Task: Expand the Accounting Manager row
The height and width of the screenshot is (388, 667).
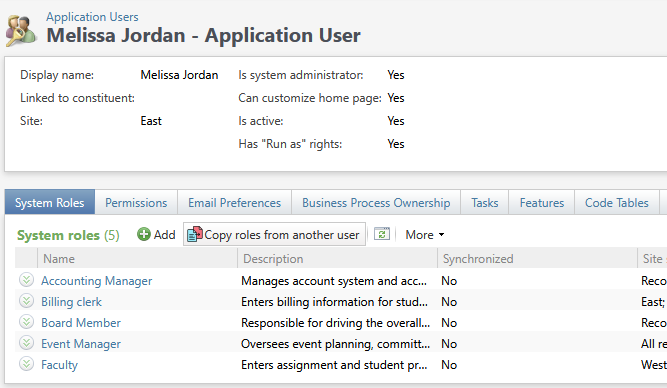Action: (x=26, y=280)
